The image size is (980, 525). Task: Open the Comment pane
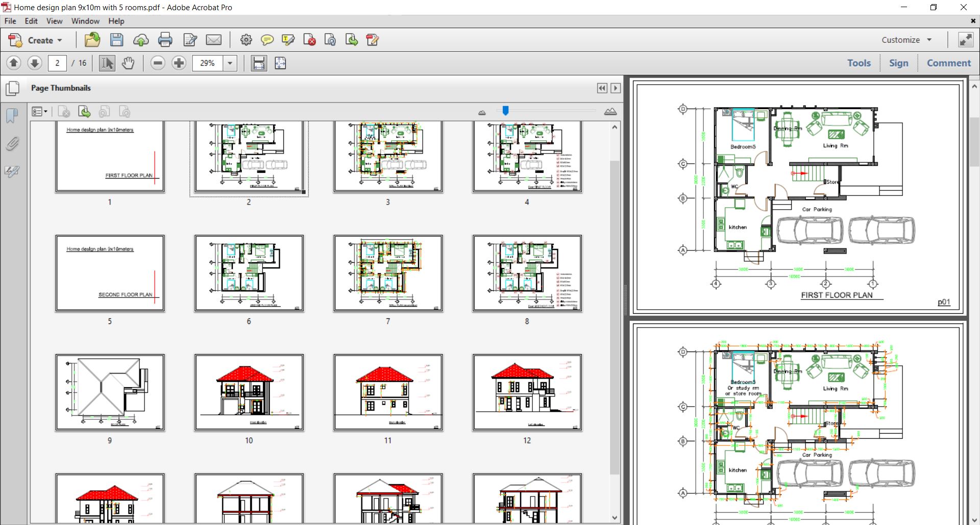click(x=949, y=63)
